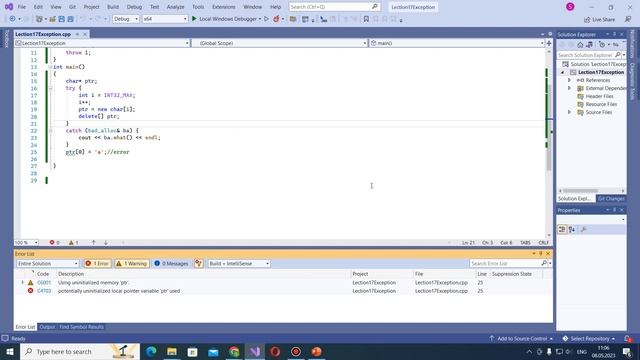
Task: Switch to Find Symbol Results tab
Action: coord(81,327)
